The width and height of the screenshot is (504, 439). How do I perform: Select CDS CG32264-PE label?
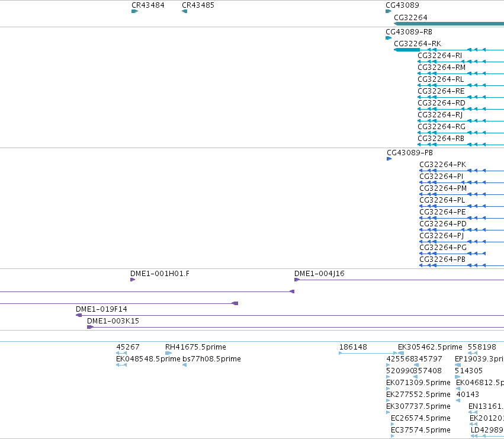click(x=442, y=212)
